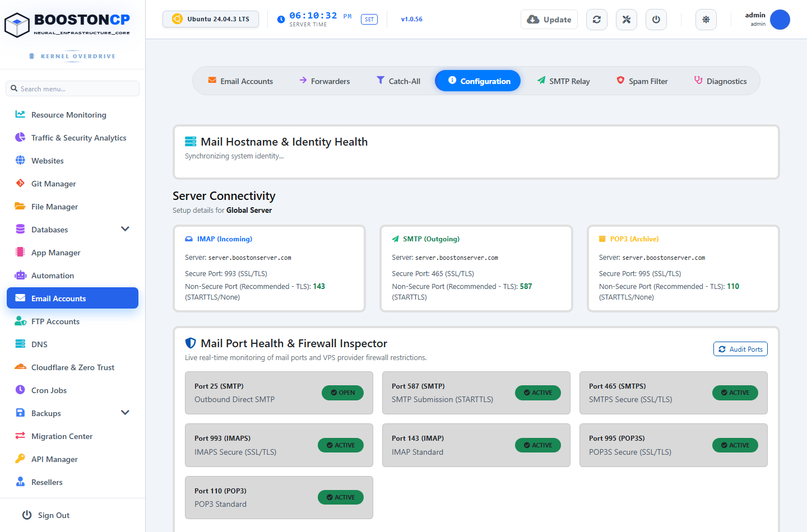Open Automation page
The height and width of the screenshot is (532, 807).
72,276
